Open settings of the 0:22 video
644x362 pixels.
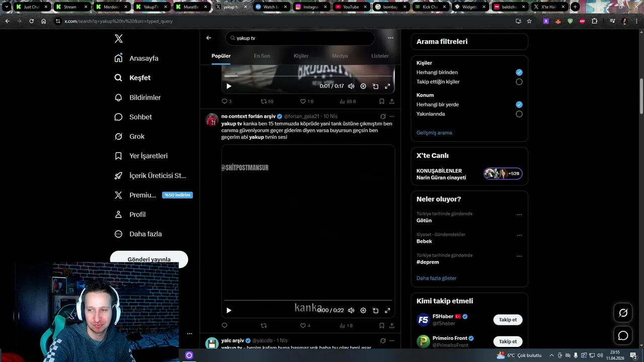[363, 310]
